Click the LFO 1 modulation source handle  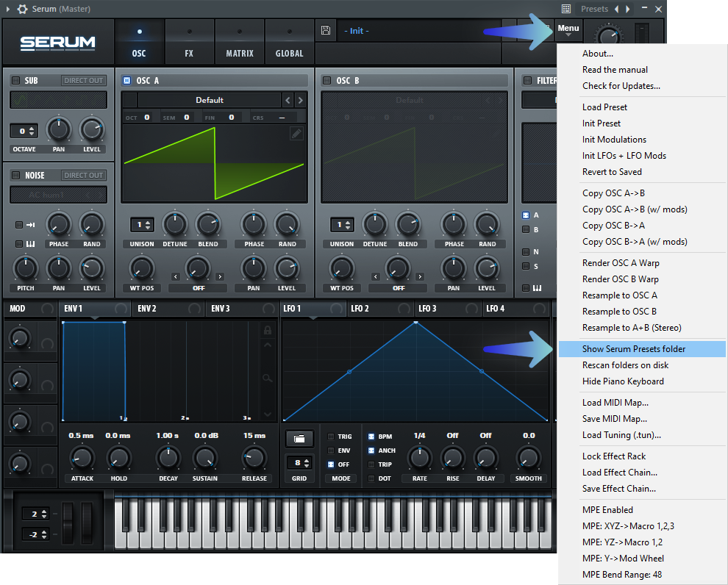coord(337,309)
